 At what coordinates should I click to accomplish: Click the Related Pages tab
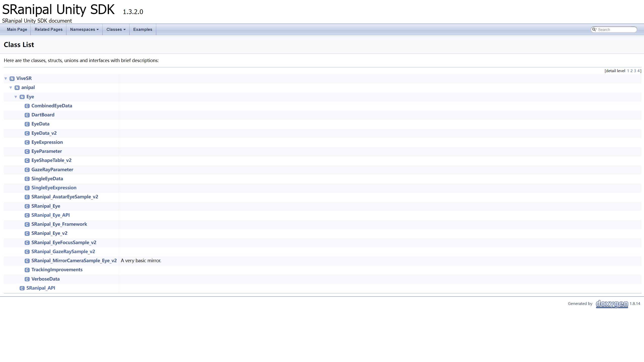click(x=49, y=30)
